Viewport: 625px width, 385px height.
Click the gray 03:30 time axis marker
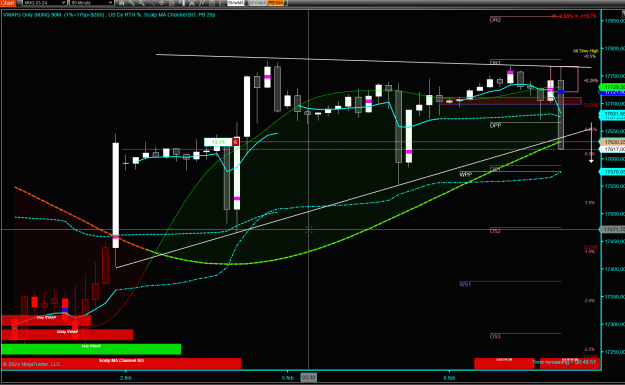pos(309,377)
